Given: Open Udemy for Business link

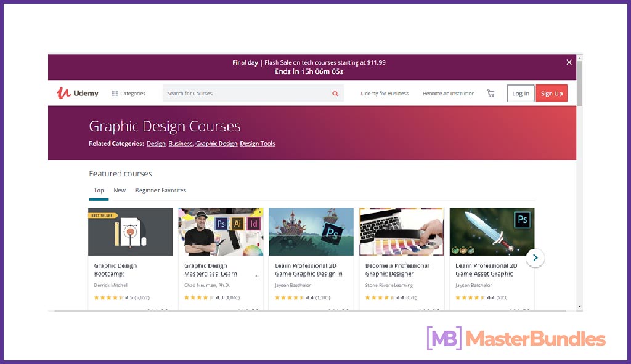Looking at the screenshot, I should click(385, 94).
